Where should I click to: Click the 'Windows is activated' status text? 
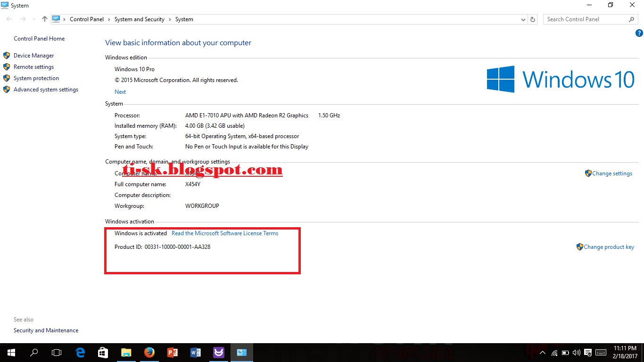click(x=140, y=233)
